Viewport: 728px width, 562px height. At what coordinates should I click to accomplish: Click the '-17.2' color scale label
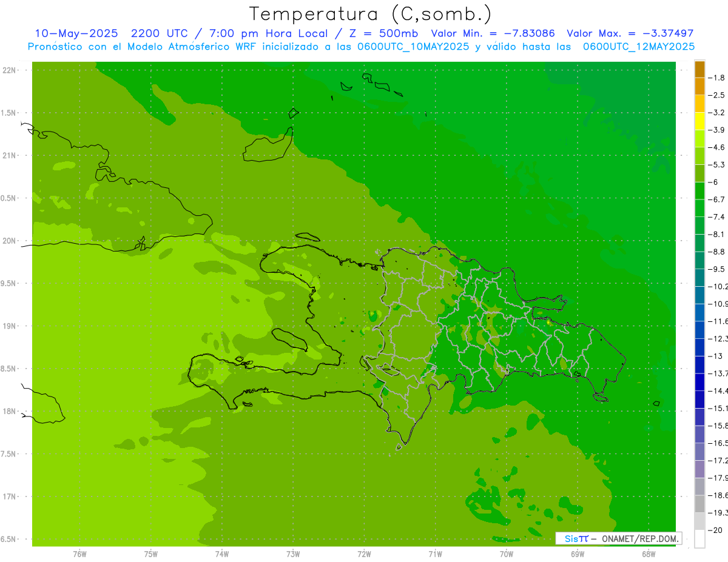point(718,460)
